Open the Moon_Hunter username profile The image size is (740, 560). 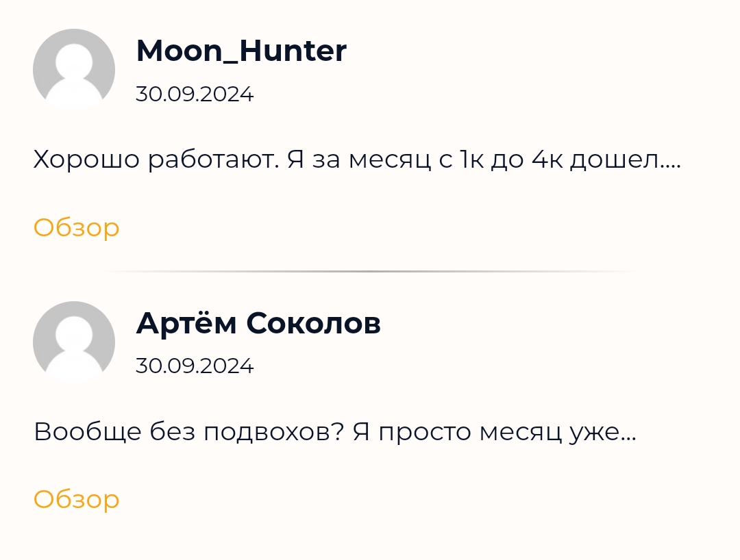coord(241,51)
